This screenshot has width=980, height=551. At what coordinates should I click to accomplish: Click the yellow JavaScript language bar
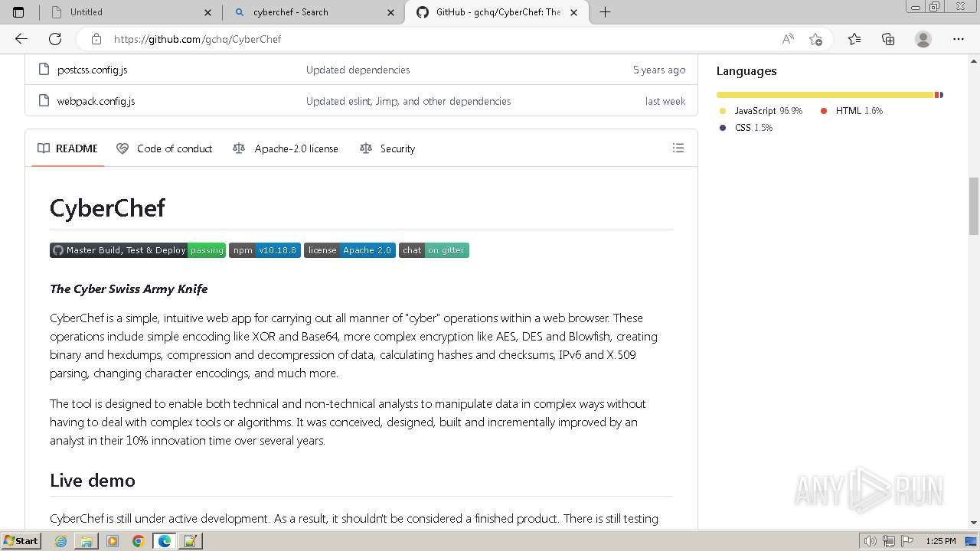(825, 95)
